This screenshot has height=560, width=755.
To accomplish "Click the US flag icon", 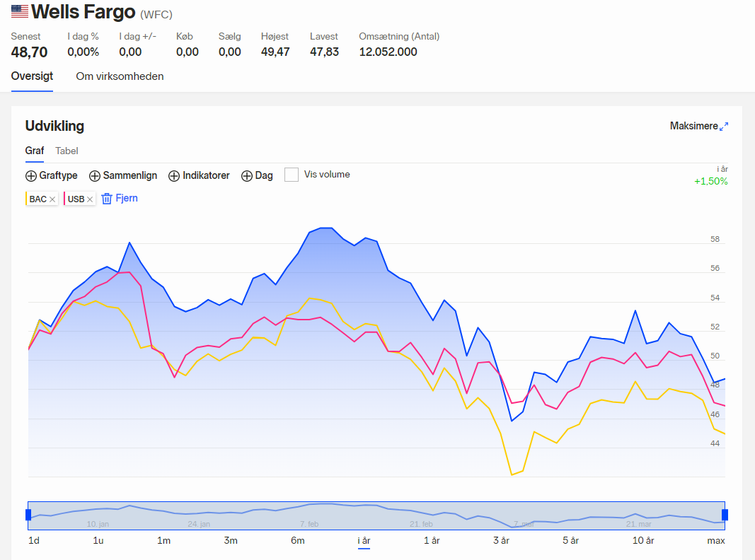I will click(20, 12).
